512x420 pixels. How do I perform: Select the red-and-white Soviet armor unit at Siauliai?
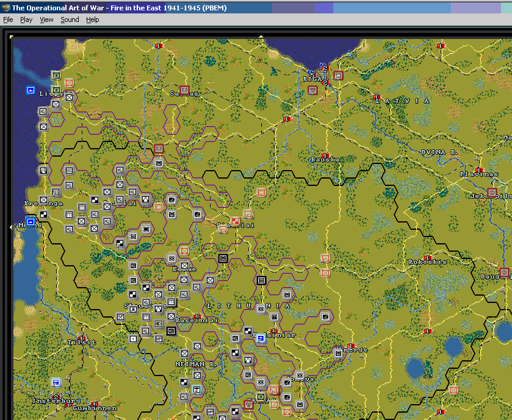235,221
